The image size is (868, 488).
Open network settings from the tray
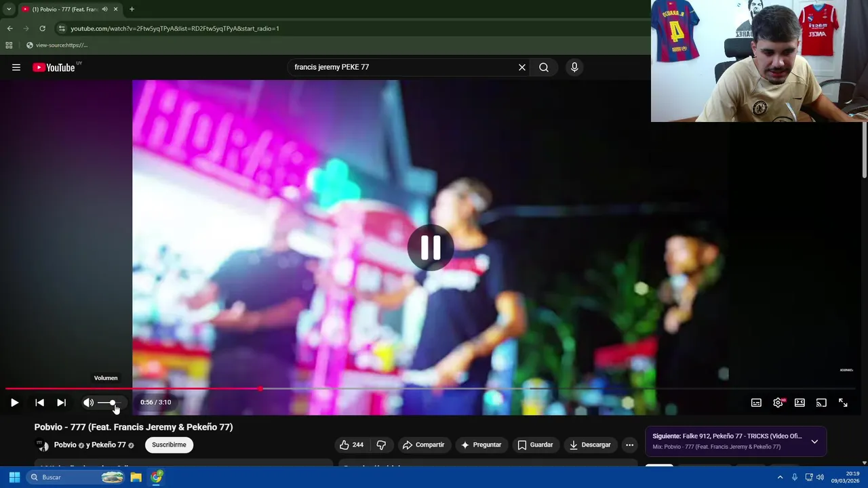click(x=809, y=477)
